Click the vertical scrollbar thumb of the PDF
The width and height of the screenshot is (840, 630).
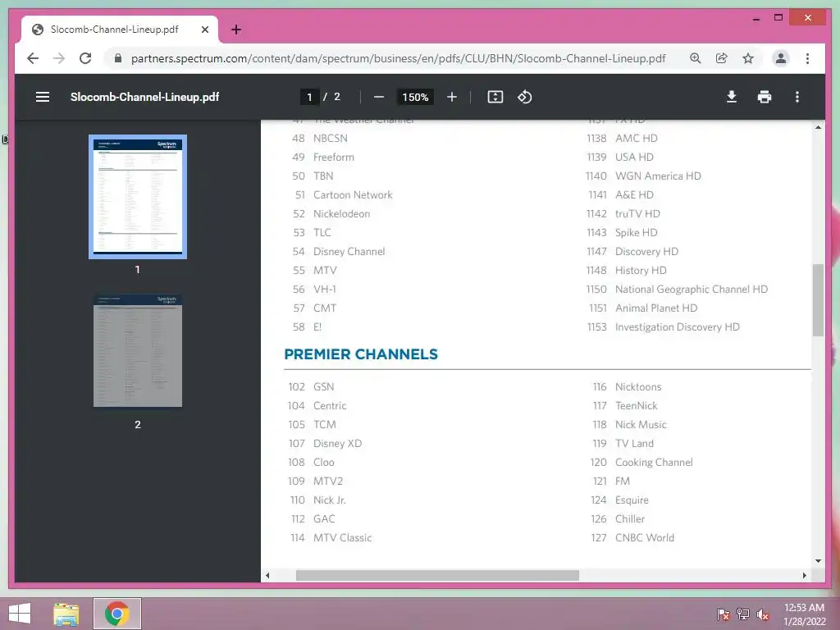(x=818, y=300)
